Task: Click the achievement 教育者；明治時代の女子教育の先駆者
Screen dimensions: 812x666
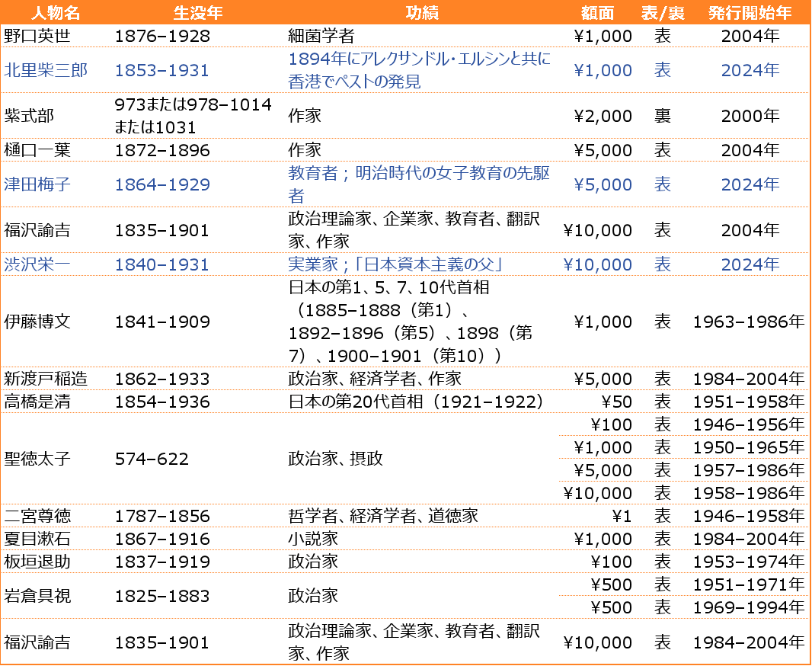Action: tap(419, 184)
